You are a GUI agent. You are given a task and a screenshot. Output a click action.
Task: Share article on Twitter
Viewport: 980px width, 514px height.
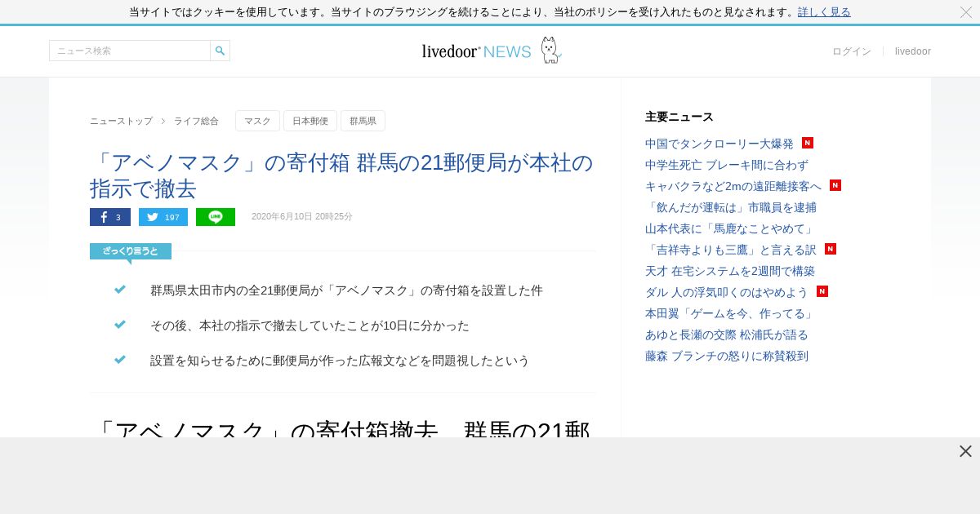click(x=163, y=217)
